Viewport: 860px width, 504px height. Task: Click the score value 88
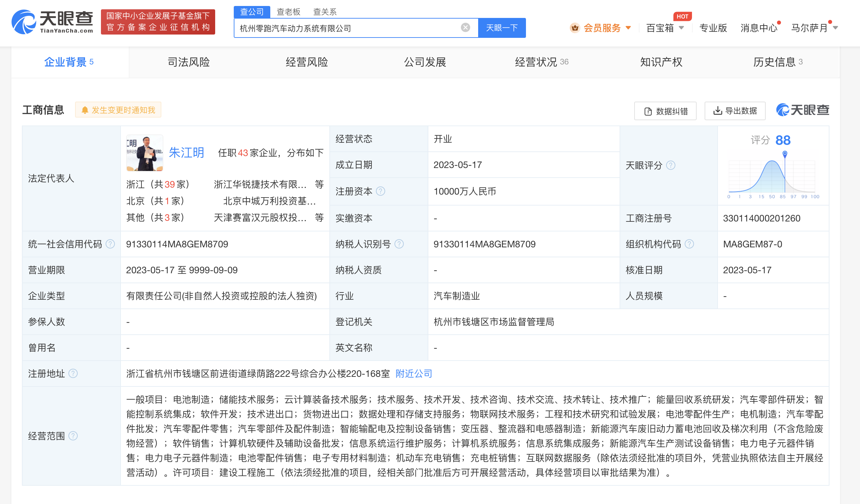783,140
